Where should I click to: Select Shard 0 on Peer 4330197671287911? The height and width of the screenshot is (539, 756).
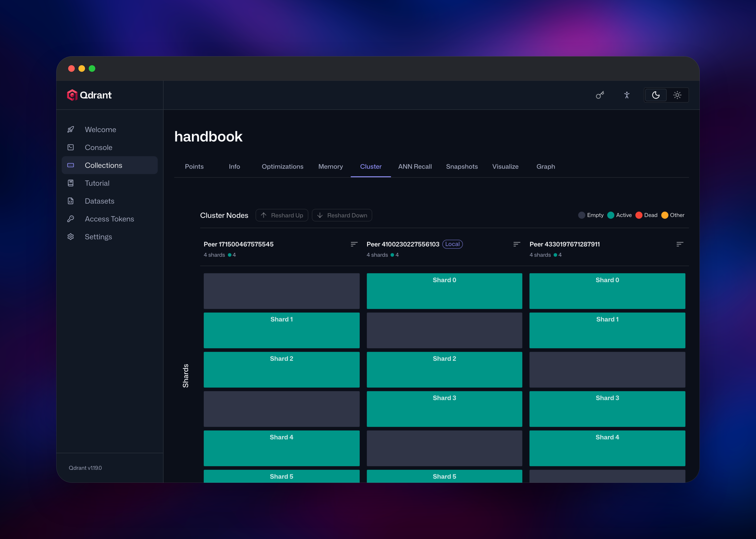point(607,291)
